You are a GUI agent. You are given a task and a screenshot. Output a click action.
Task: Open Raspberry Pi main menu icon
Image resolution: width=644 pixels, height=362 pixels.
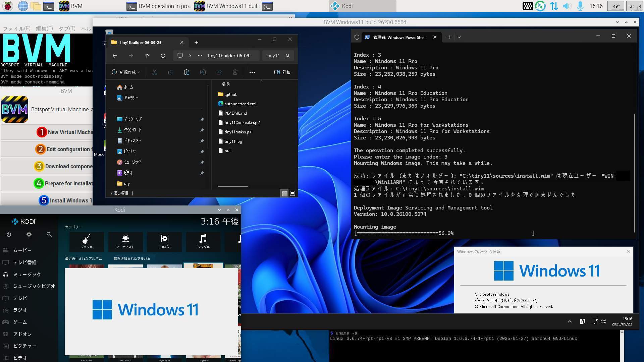coord(8,6)
